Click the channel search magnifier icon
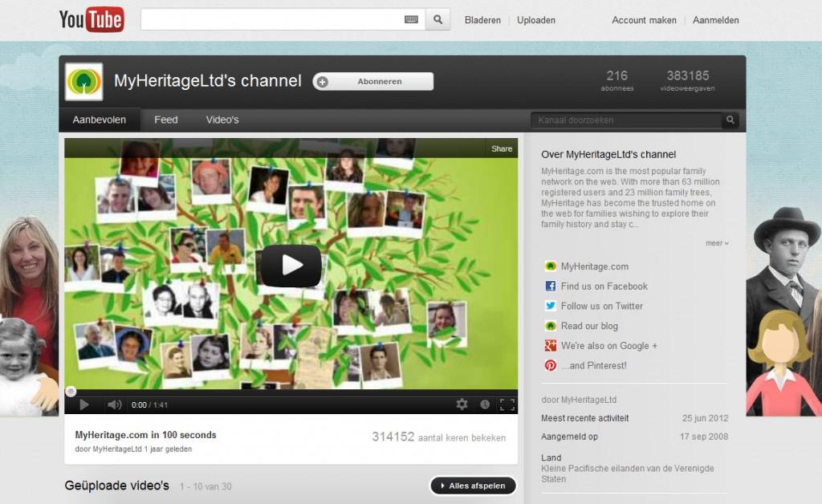This screenshot has height=504, width=822. [x=730, y=120]
